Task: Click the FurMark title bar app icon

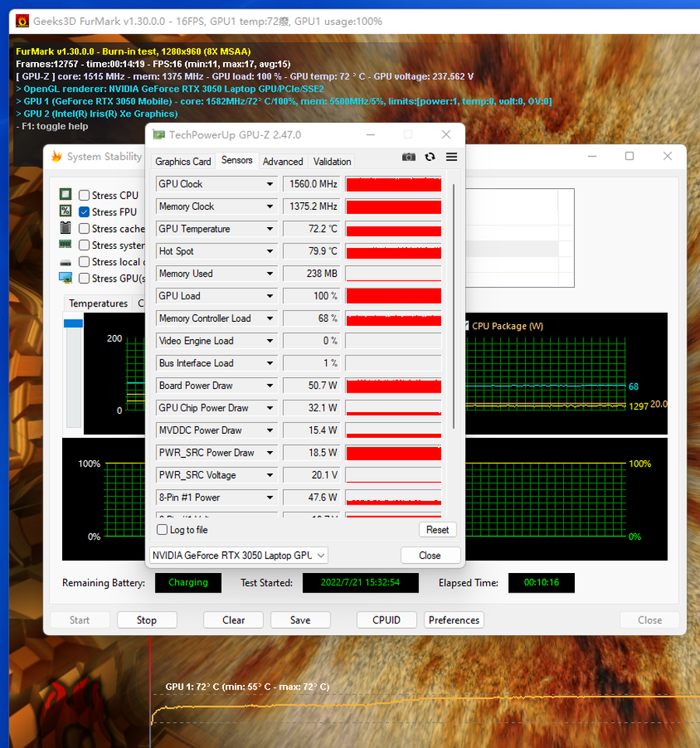Action: (22, 21)
